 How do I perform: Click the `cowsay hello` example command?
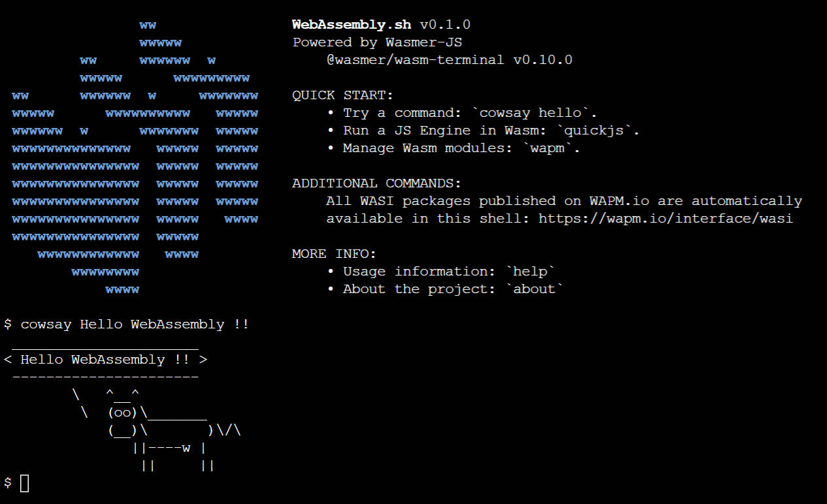[534, 113]
